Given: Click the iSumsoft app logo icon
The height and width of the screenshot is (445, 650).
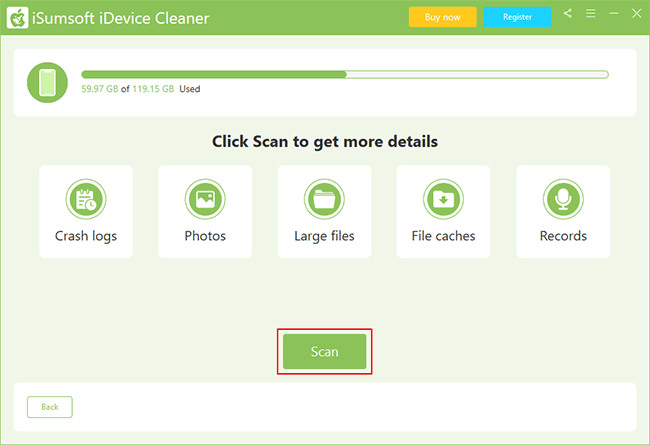Looking at the screenshot, I should click(17, 18).
